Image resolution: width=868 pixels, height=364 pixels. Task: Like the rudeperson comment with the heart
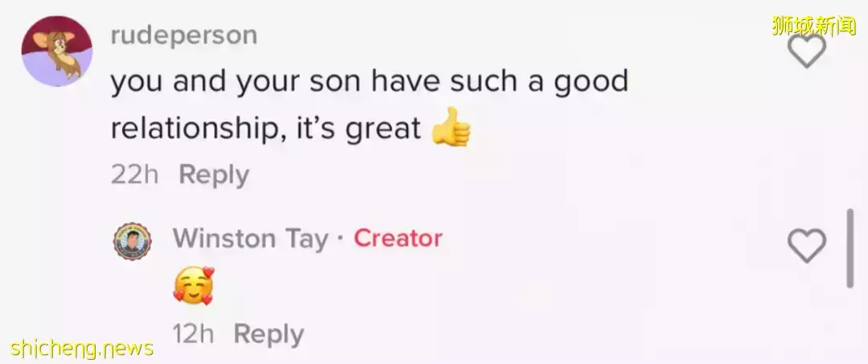pos(806,50)
